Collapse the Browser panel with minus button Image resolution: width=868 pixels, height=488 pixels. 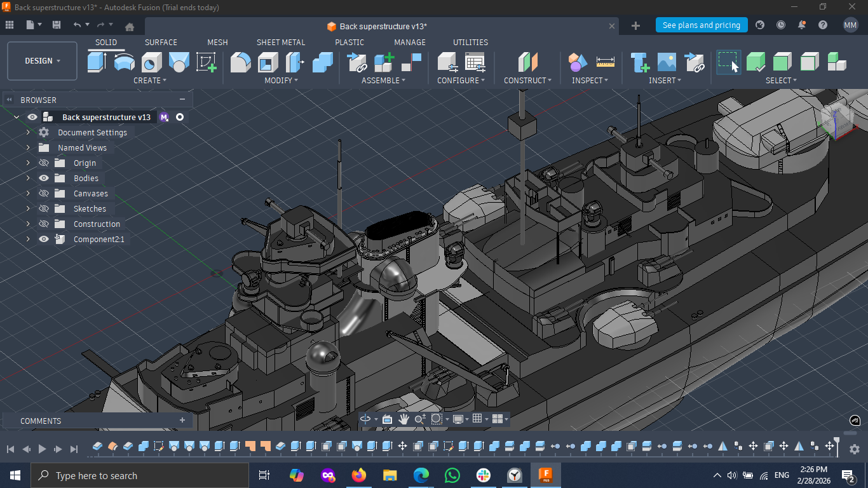click(x=182, y=100)
